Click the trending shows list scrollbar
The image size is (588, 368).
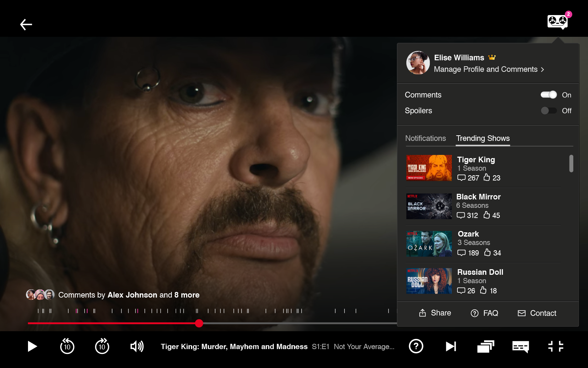[571, 164]
